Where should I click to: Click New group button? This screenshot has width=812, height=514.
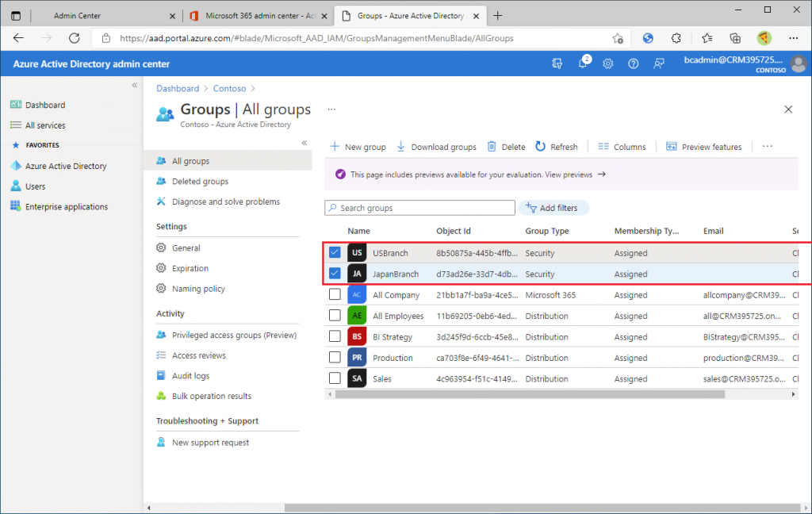tap(358, 147)
